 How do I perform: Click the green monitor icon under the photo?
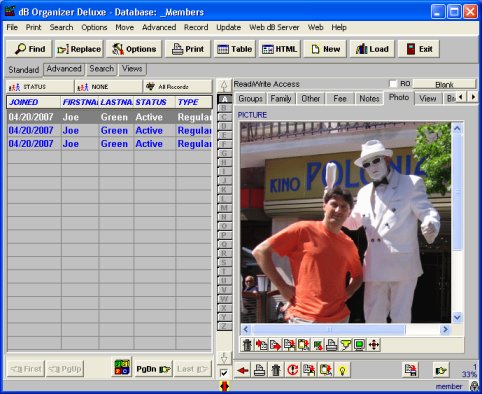359,345
